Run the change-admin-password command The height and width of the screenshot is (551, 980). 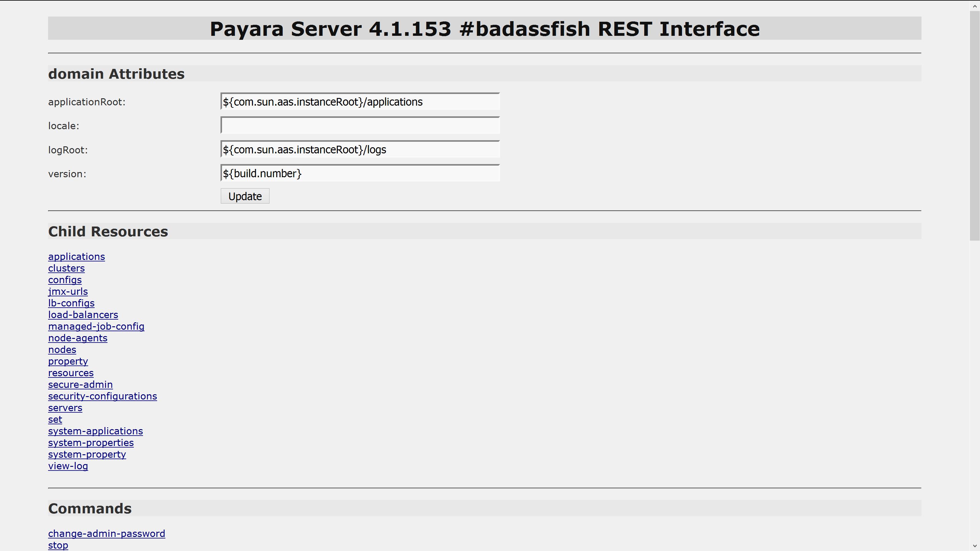[x=107, y=534]
